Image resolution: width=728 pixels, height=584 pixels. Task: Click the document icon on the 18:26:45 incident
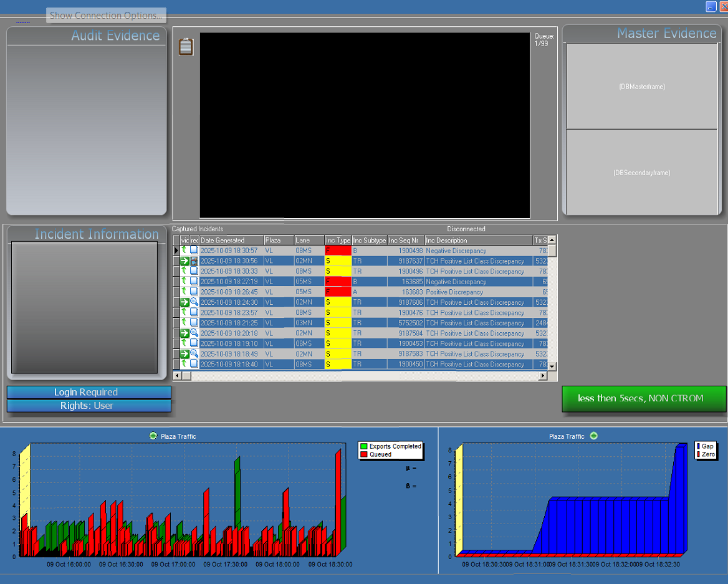pos(194,292)
